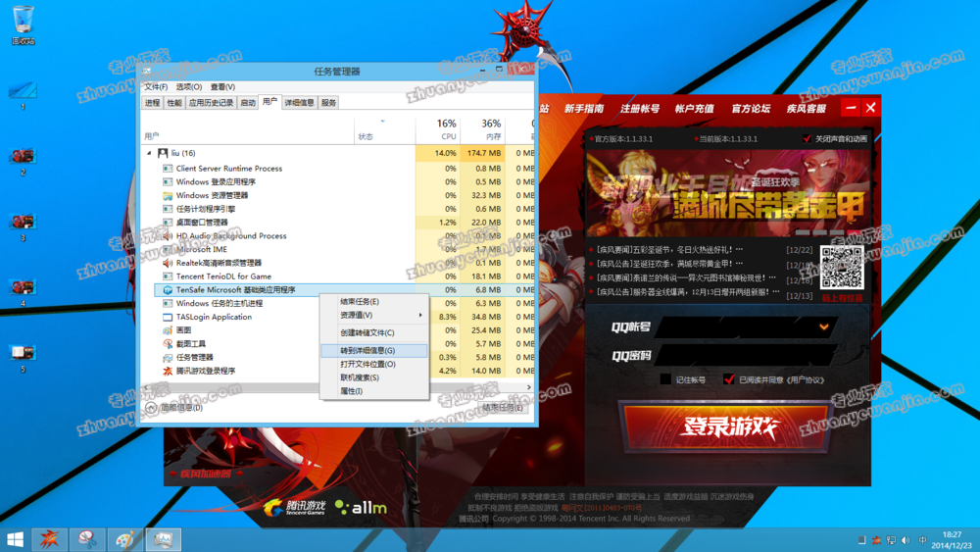The width and height of the screenshot is (980, 552).
Task: Click HD Audio Background Process speaker icon
Action: tap(168, 235)
